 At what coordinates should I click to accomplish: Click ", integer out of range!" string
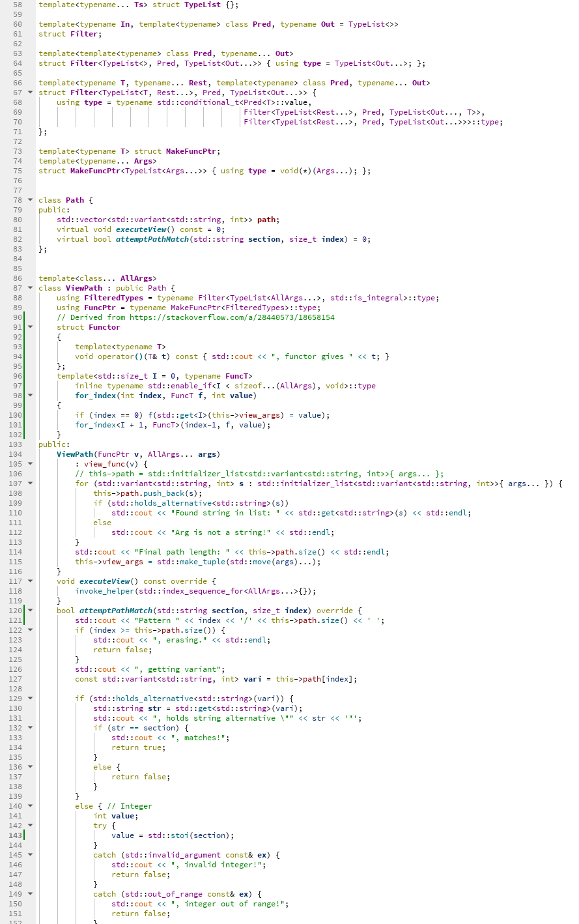coord(228,904)
